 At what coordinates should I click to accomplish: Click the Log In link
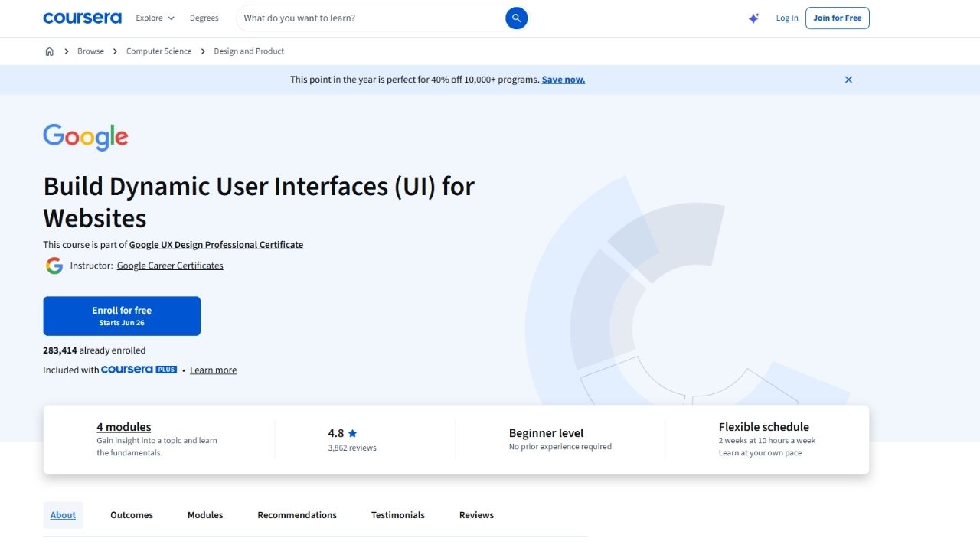(x=787, y=18)
